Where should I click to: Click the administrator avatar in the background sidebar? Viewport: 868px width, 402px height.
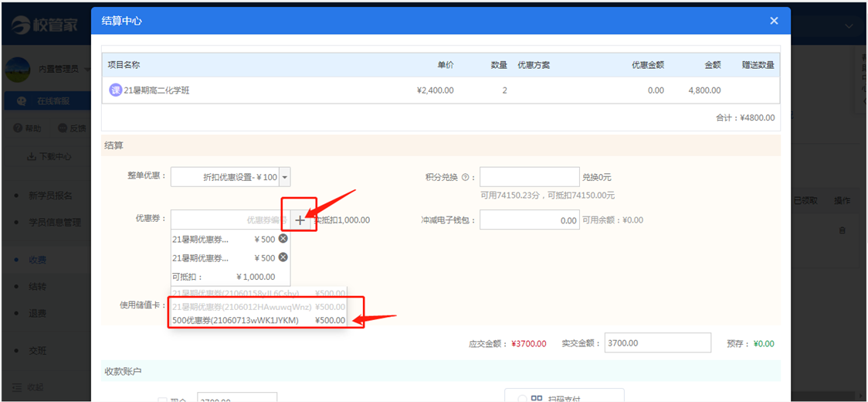click(18, 69)
